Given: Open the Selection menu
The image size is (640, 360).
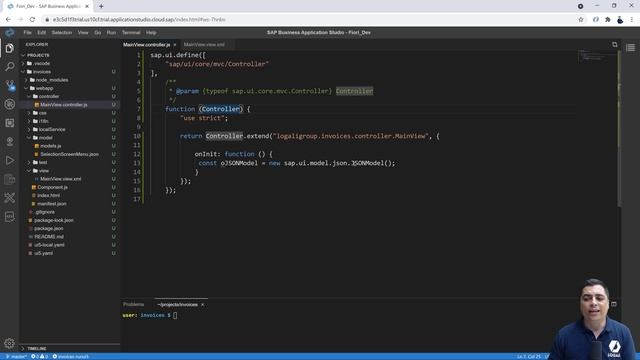Looking at the screenshot, I should 62,33.
